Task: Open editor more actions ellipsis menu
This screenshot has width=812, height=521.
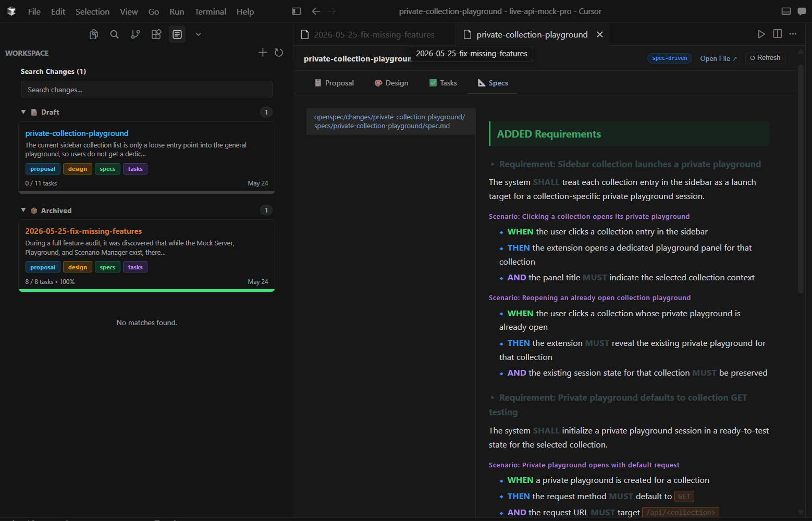Action: (793, 34)
